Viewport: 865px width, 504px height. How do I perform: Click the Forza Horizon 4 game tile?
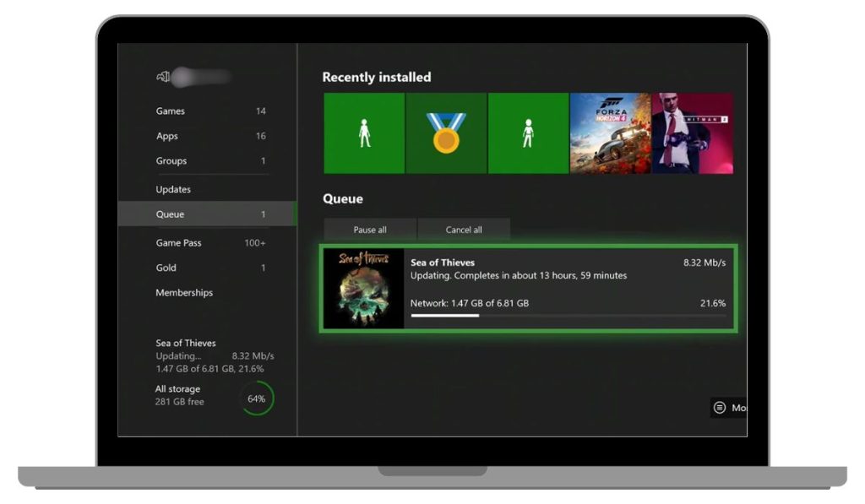click(x=611, y=133)
